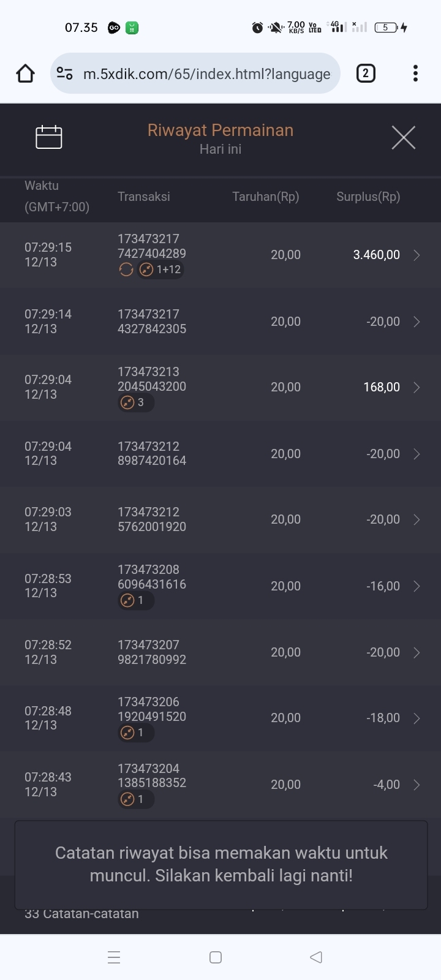
Task: Open the browser three-dot menu
Action: tap(415, 74)
